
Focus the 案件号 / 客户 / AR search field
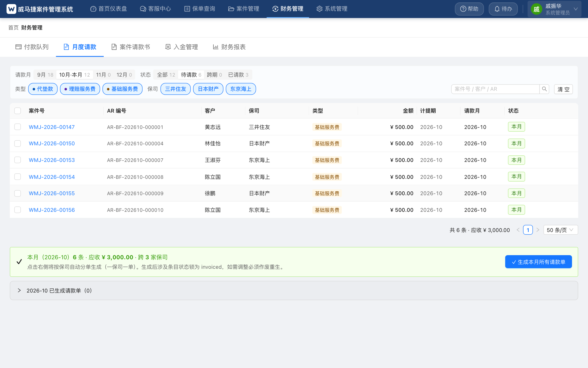tap(495, 89)
